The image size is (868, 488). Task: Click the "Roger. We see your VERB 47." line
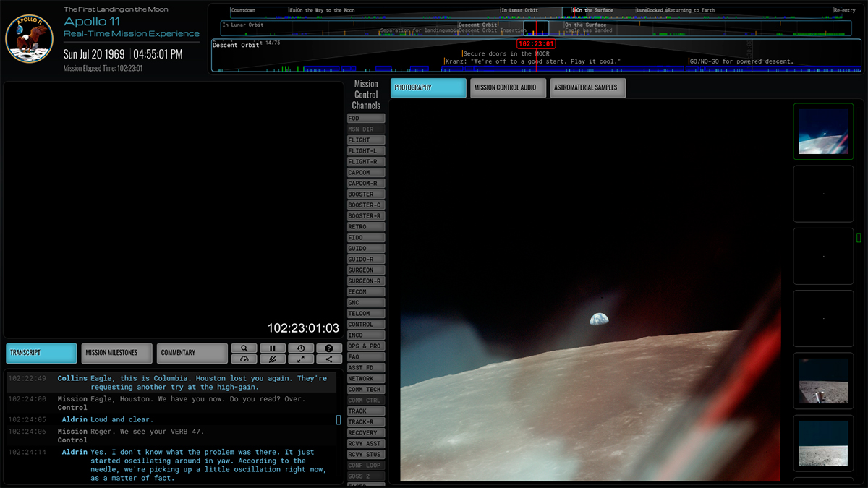coord(172,435)
